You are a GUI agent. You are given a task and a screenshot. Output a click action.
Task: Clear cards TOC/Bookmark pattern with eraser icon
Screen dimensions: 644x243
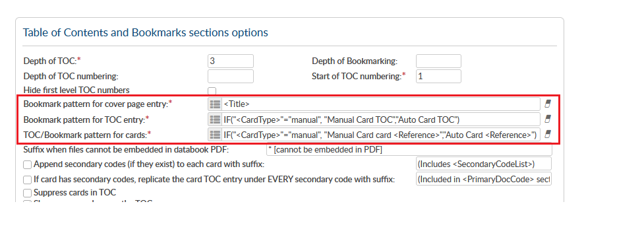click(x=548, y=135)
